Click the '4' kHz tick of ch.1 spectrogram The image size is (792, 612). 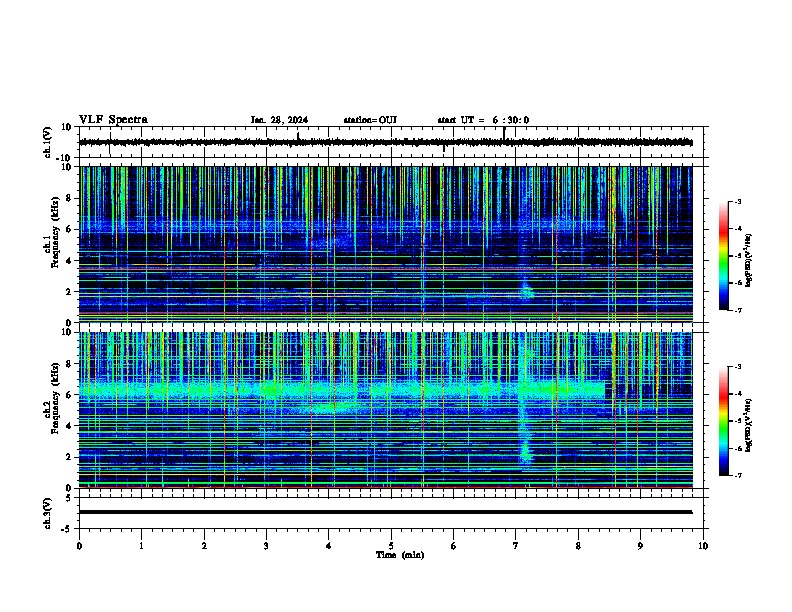69,261
